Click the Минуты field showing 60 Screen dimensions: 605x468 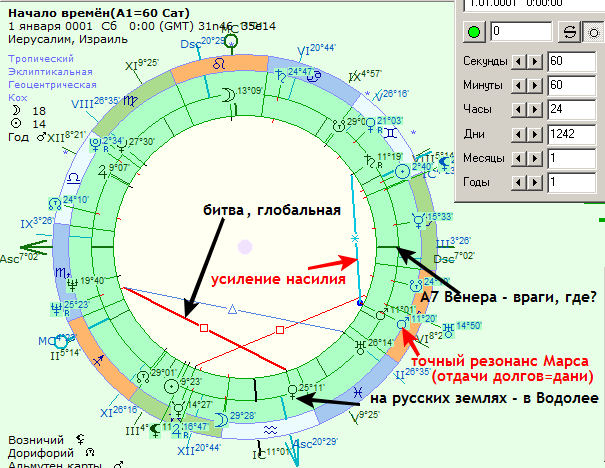(x=572, y=85)
